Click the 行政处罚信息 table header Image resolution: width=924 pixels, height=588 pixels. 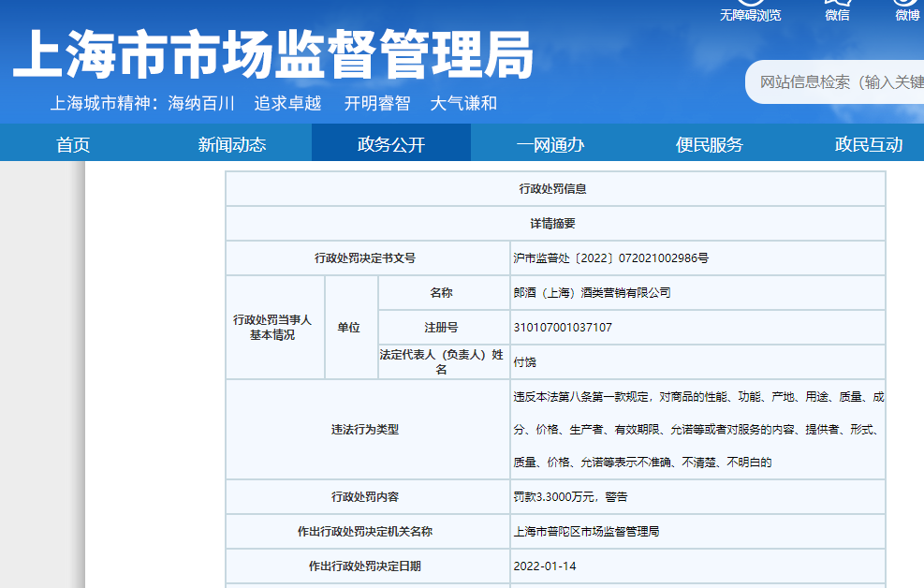tap(553, 189)
